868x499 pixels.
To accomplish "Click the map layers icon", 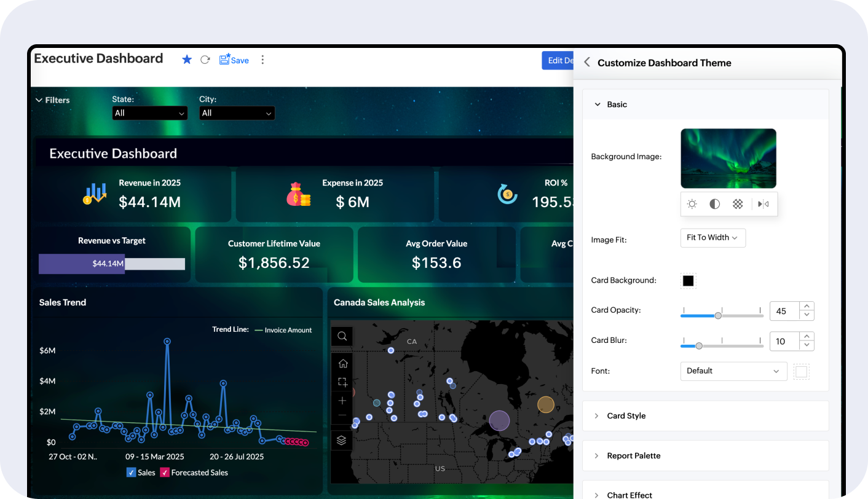I will point(342,440).
